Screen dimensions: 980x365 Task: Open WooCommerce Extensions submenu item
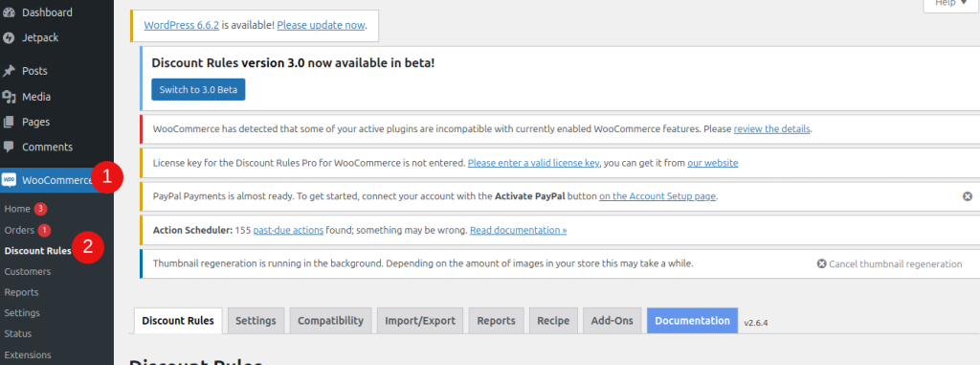[x=28, y=354]
